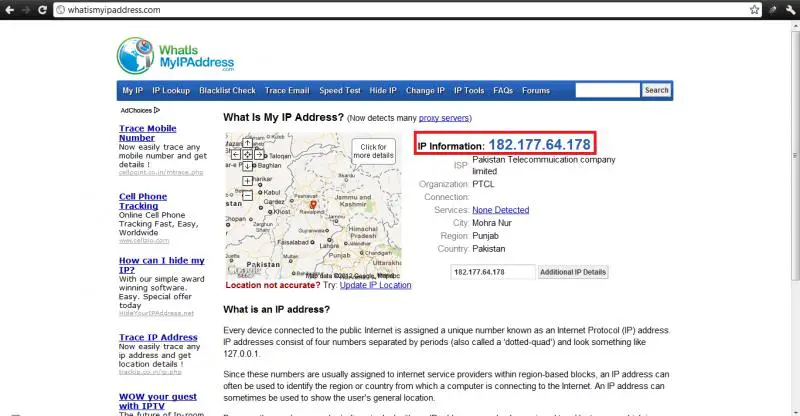Click the 'What is an IP address?' heading
The height and width of the screenshot is (416, 800).
click(277, 309)
